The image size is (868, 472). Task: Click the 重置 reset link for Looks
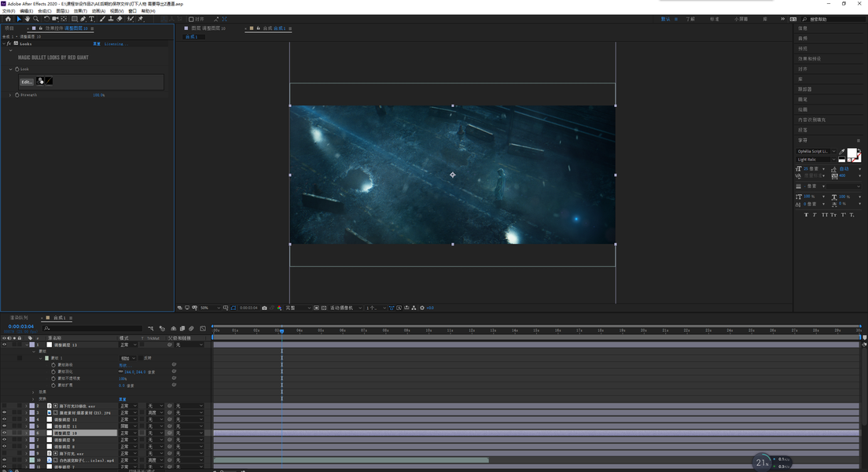97,44
